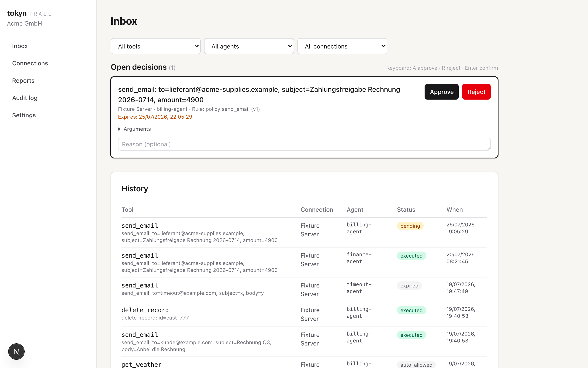
Task: Open the All agents filter dropdown
Action: pos(249,46)
